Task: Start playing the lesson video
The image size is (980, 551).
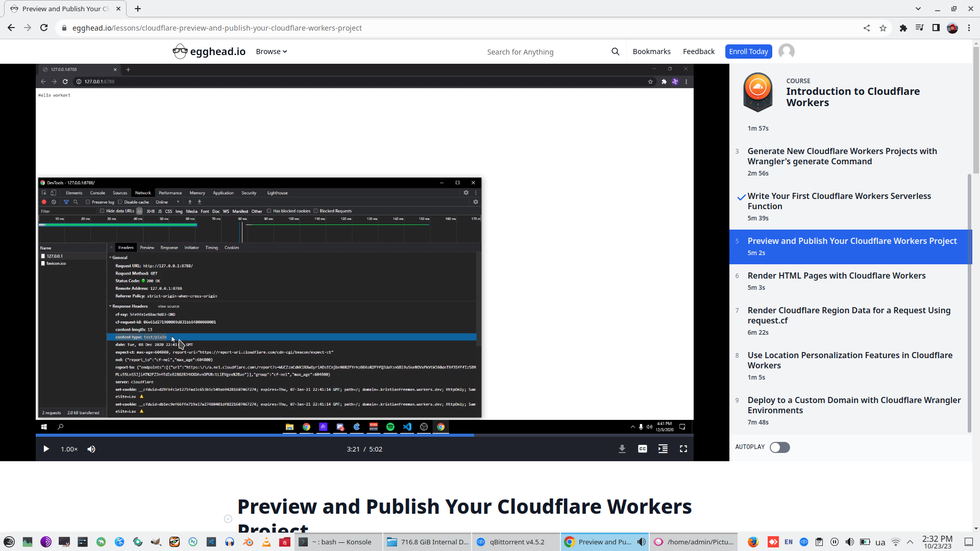Action: tap(46, 449)
